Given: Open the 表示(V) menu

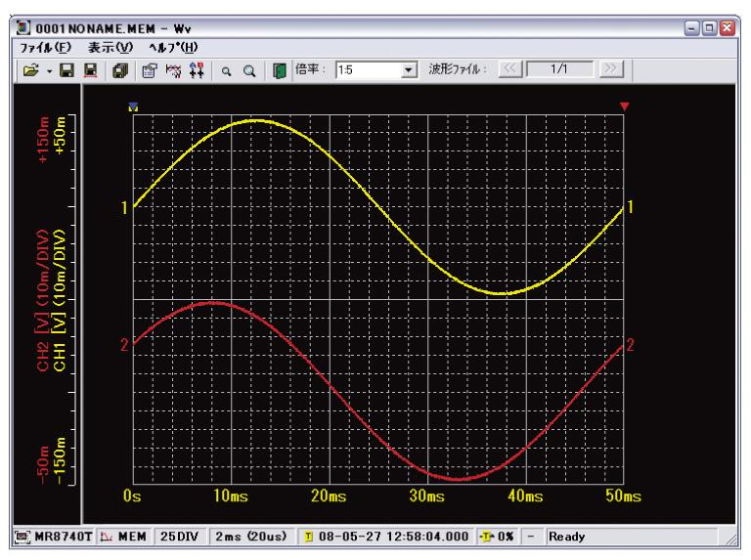Looking at the screenshot, I should (110, 47).
